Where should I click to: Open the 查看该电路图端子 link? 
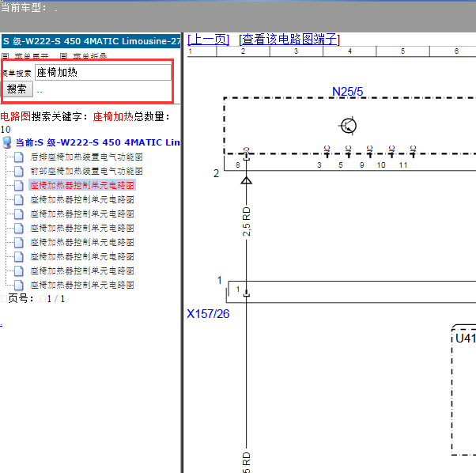coord(289,40)
